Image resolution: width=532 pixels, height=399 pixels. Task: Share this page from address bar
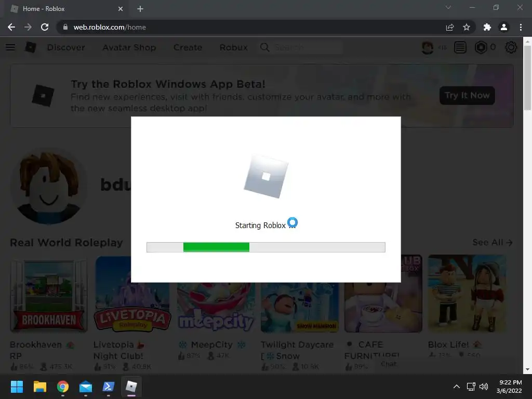coord(450,27)
